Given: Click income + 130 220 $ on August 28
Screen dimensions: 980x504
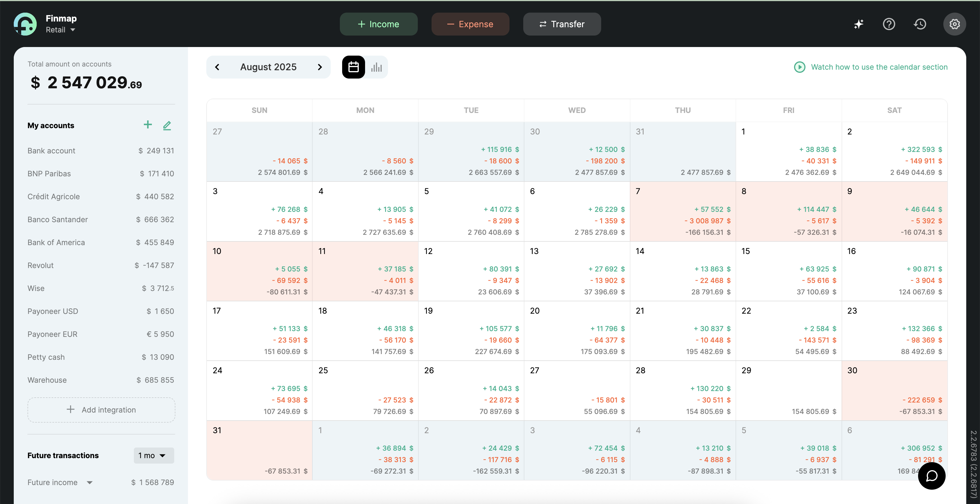Looking at the screenshot, I should tap(710, 388).
